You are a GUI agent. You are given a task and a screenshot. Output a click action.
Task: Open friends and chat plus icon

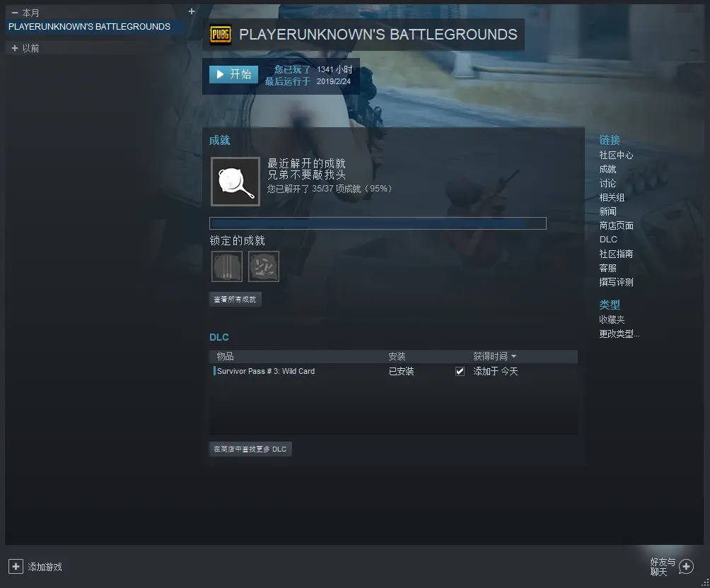(686, 566)
